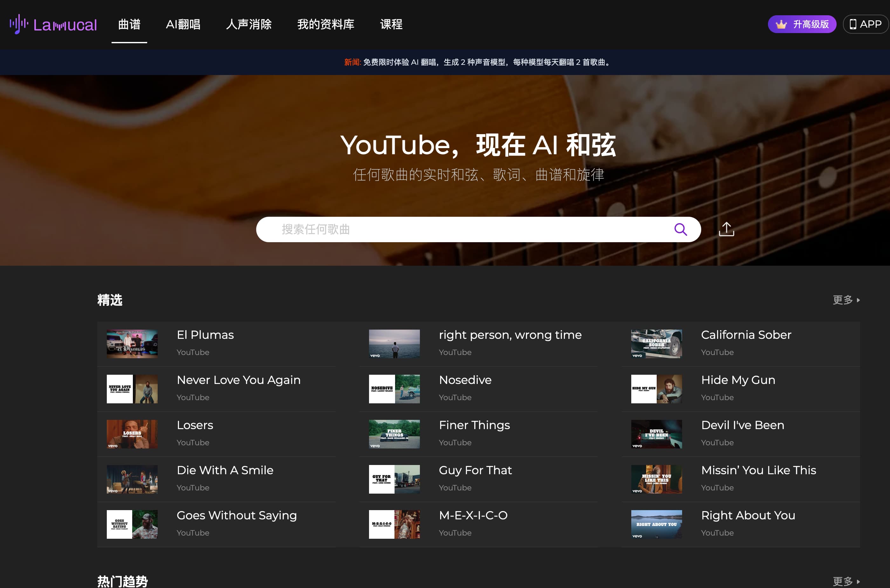The image size is (890, 588).
Task: Go to 人声消除 page
Action: pyautogui.click(x=249, y=24)
